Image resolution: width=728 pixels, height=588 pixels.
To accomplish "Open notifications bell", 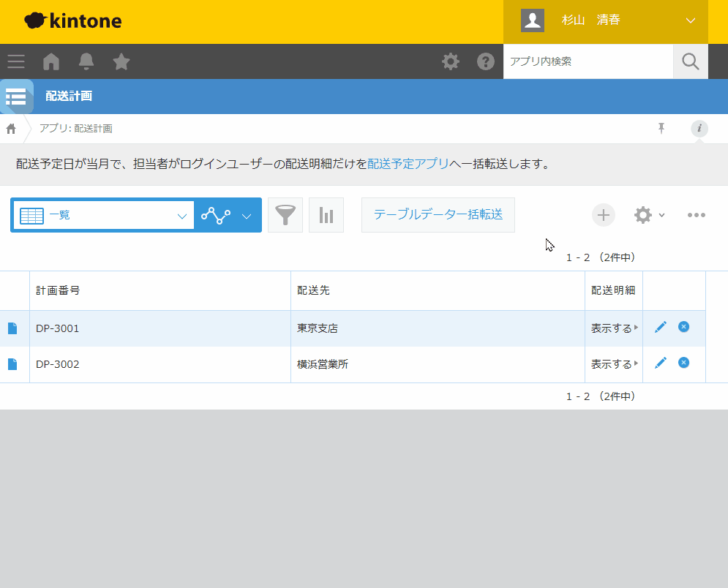I will click(x=86, y=61).
